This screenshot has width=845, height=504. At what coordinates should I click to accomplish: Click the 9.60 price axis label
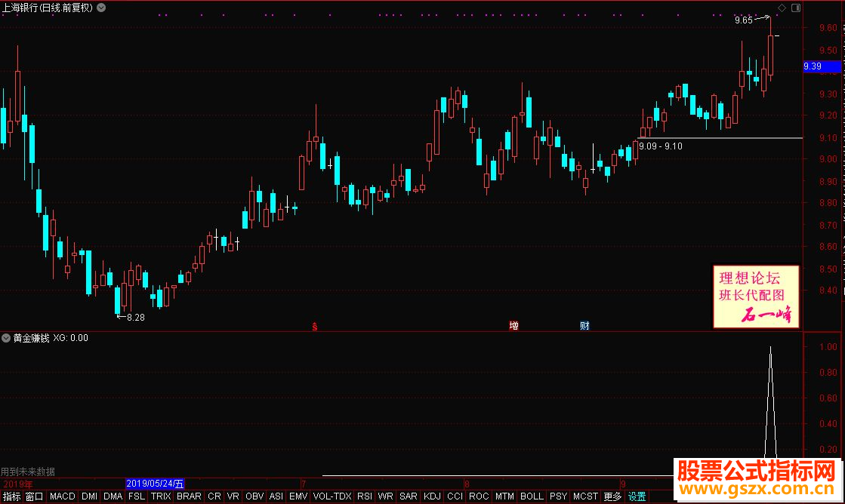coord(828,28)
